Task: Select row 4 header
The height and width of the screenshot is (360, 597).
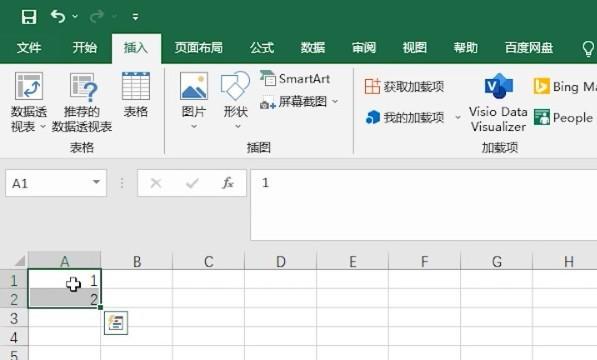Action: (x=14, y=337)
